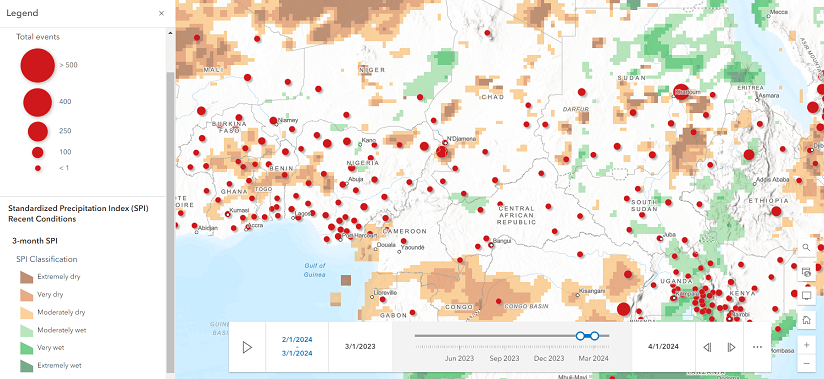This screenshot has height=379, width=824.
Task: Click slider end date 4/1/2024
Action: [663, 347]
